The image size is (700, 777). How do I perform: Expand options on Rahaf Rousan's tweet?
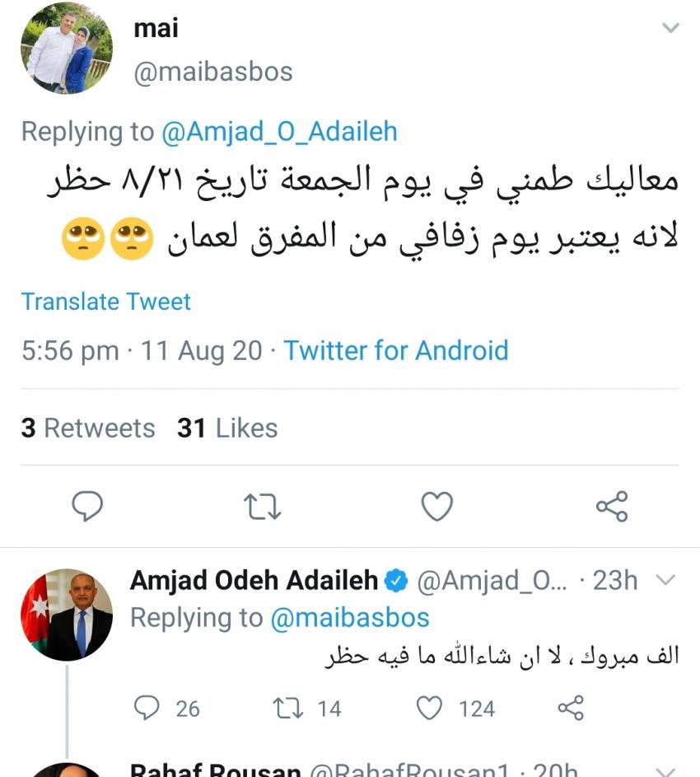664,771
